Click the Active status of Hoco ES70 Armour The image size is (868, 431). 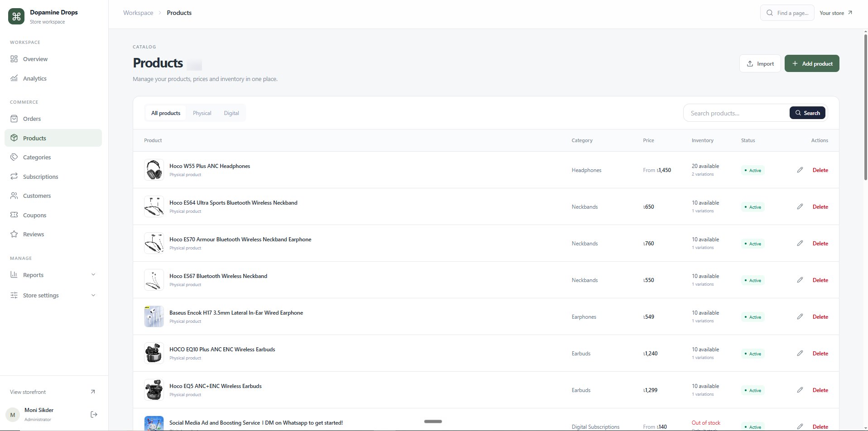point(752,244)
